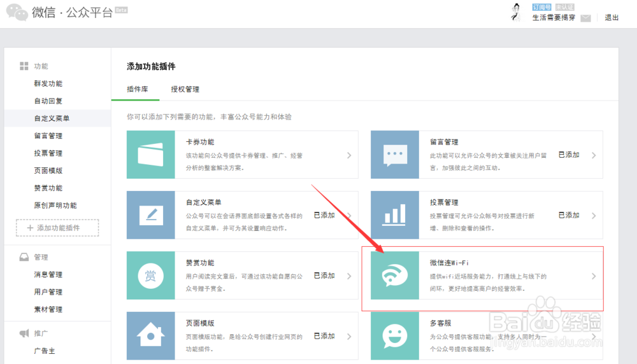Screen dimensions: 637x364
Task: Expand the 卡券功能 card chevron
Action: pos(349,155)
